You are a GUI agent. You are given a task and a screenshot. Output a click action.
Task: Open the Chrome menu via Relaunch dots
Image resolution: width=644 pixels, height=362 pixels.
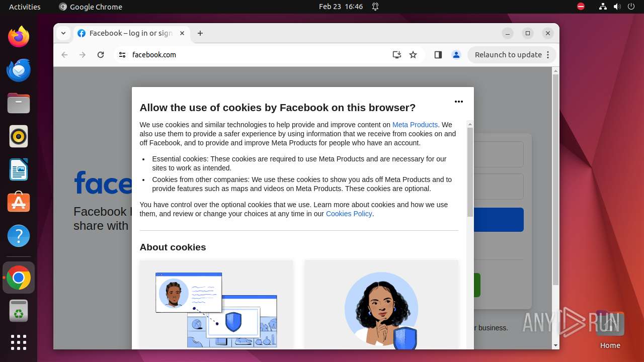point(548,55)
